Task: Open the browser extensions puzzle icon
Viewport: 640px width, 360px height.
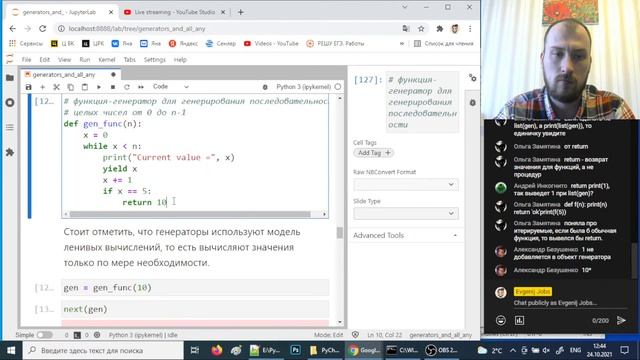Action: pyautogui.click(x=440, y=29)
